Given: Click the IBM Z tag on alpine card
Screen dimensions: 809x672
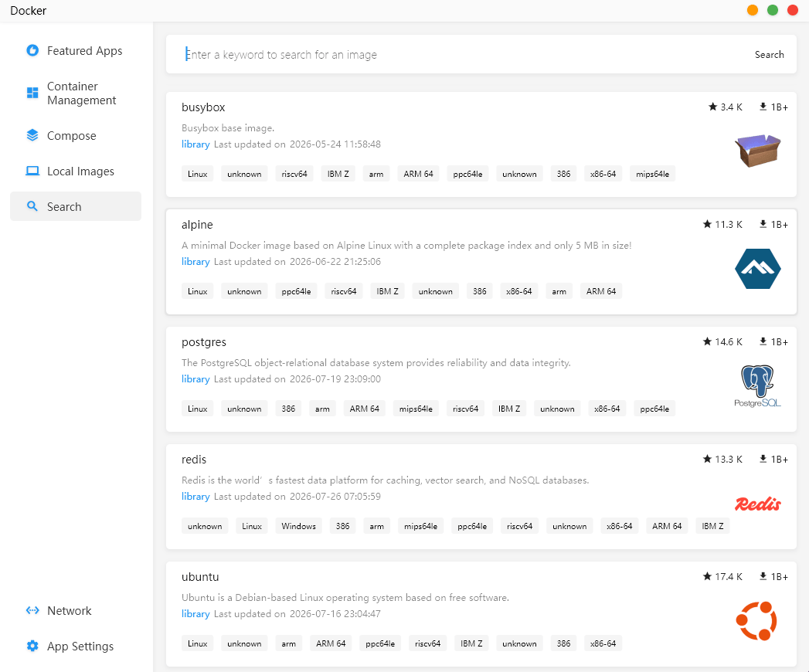Looking at the screenshot, I should [x=387, y=291].
